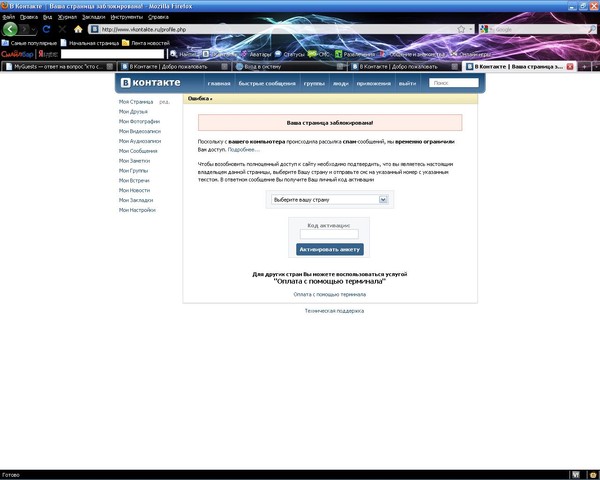The height and width of the screenshot is (480, 600).
Task: Click the Найти search toolbar button
Action: point(183,54)
